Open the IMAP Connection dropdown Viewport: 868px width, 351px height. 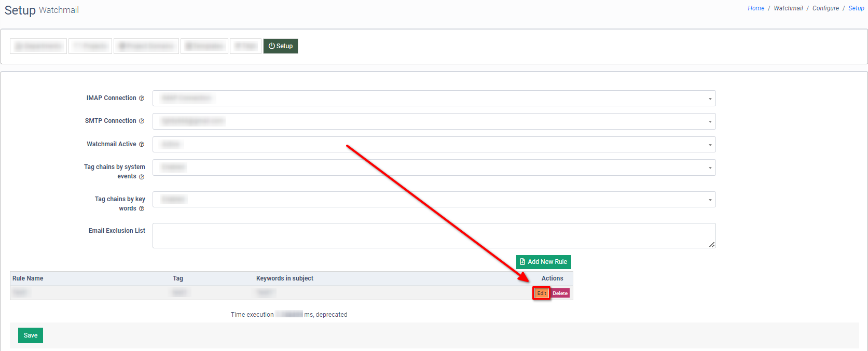(434, 99)
